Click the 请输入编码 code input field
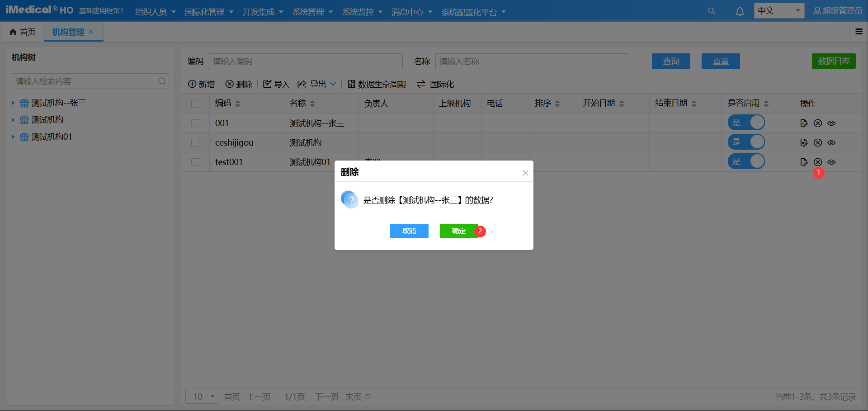The image size is (868, 411). [x=306, y=61]
